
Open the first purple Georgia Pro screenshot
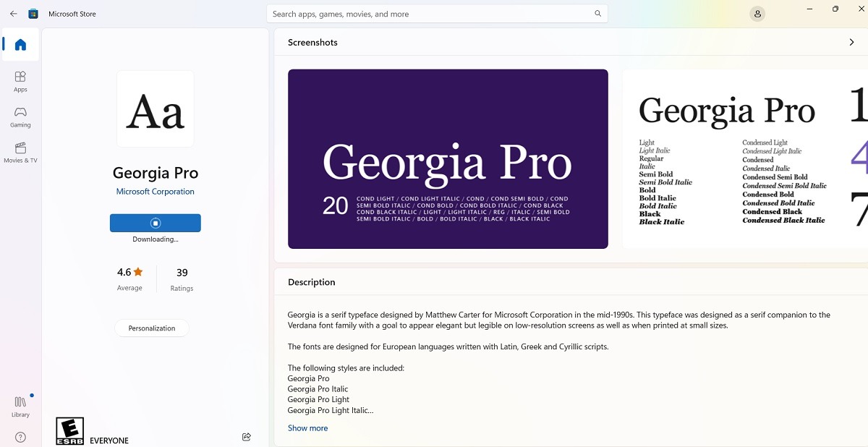448,159
